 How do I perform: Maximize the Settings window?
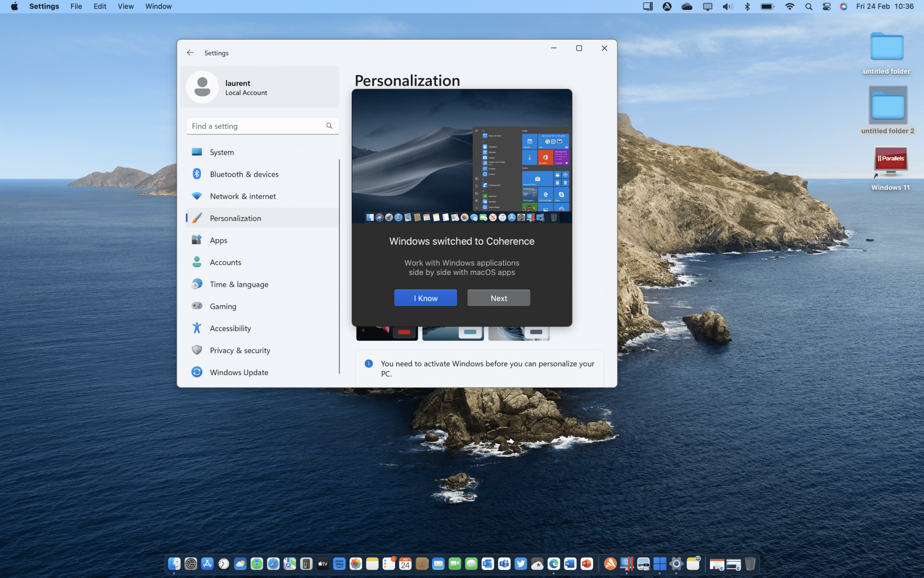click(579, 48)
